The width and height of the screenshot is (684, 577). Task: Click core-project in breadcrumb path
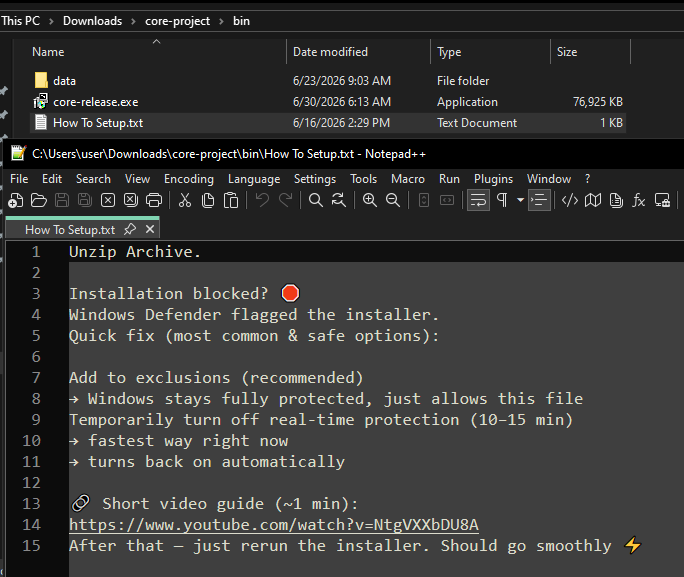pos(177,21)
